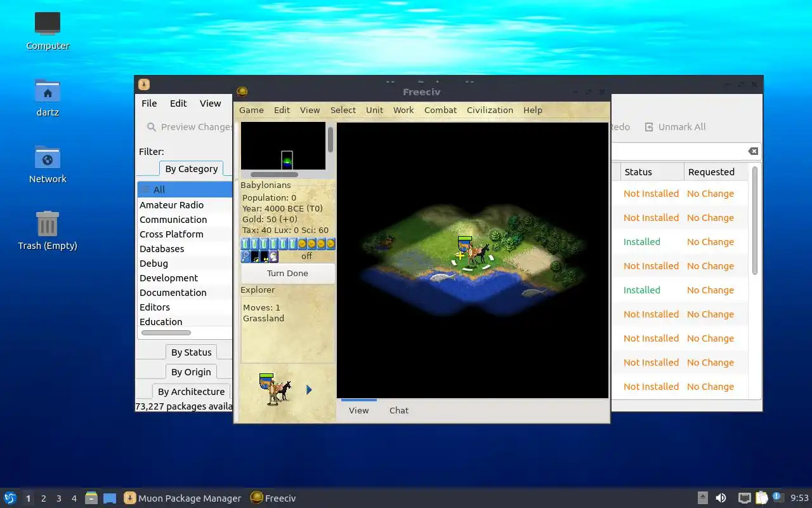This screenshot has height=508, width=812.
Task: Open the Game menu in Freeciv
Action: (251, 110)
